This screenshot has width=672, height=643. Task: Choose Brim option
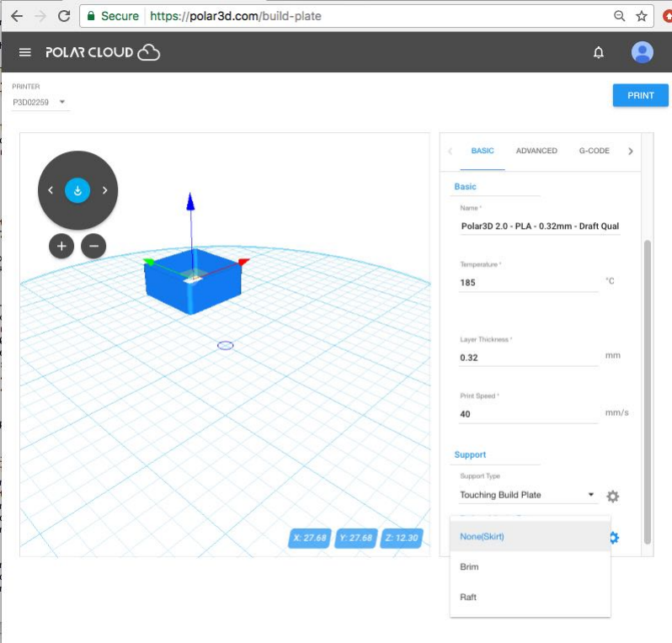[x=531, y=566]
